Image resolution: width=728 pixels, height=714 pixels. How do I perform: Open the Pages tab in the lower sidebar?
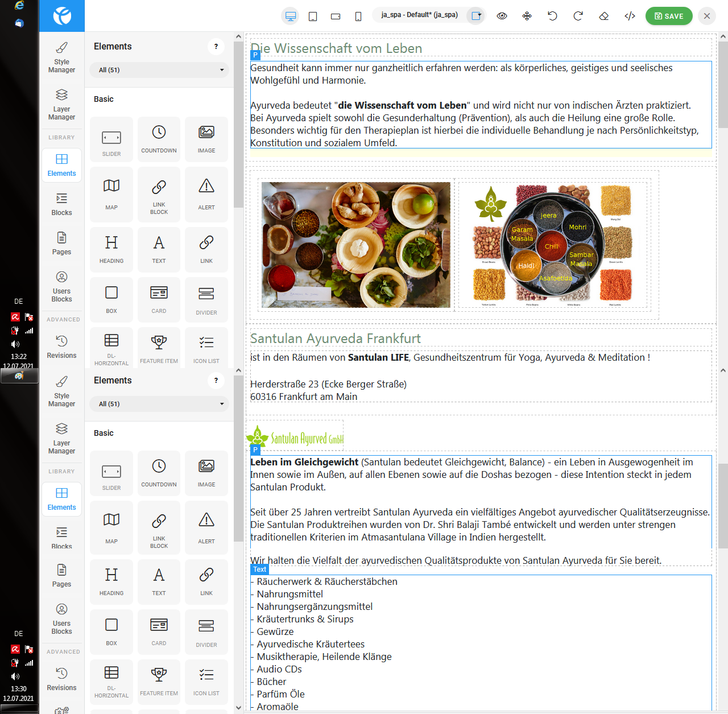coord(61,576)
